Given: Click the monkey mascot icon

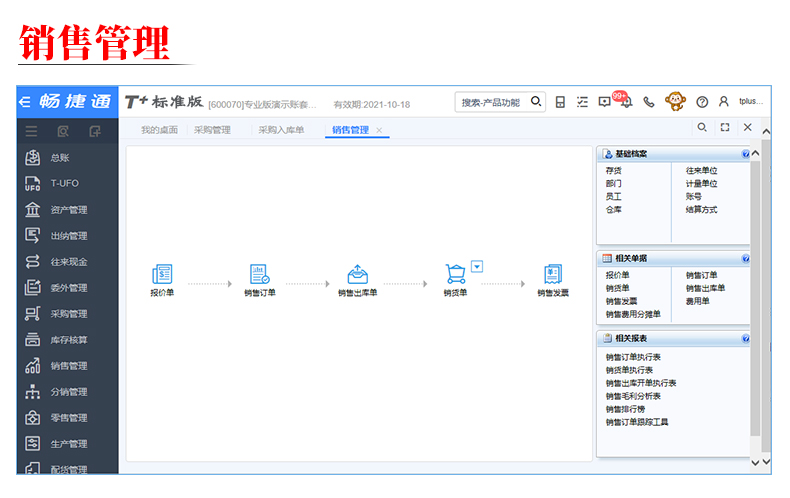Looking at the screenshot, I should (675, 101).
